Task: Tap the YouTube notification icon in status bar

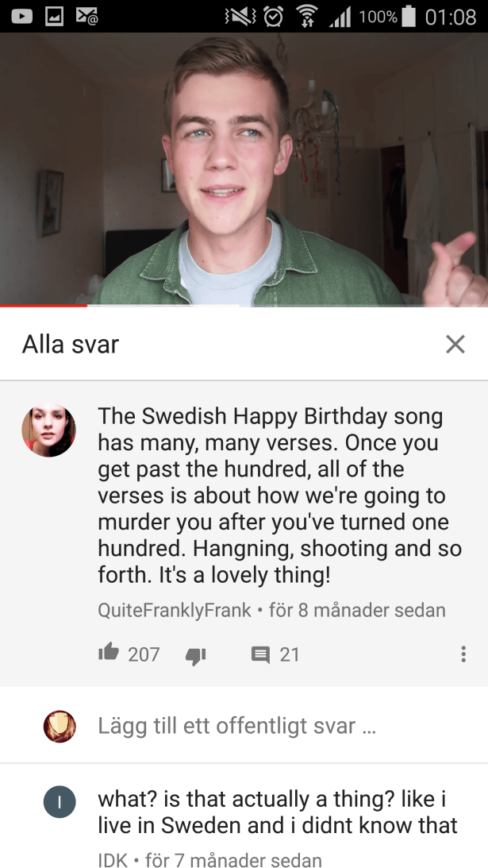Action: 22,17
